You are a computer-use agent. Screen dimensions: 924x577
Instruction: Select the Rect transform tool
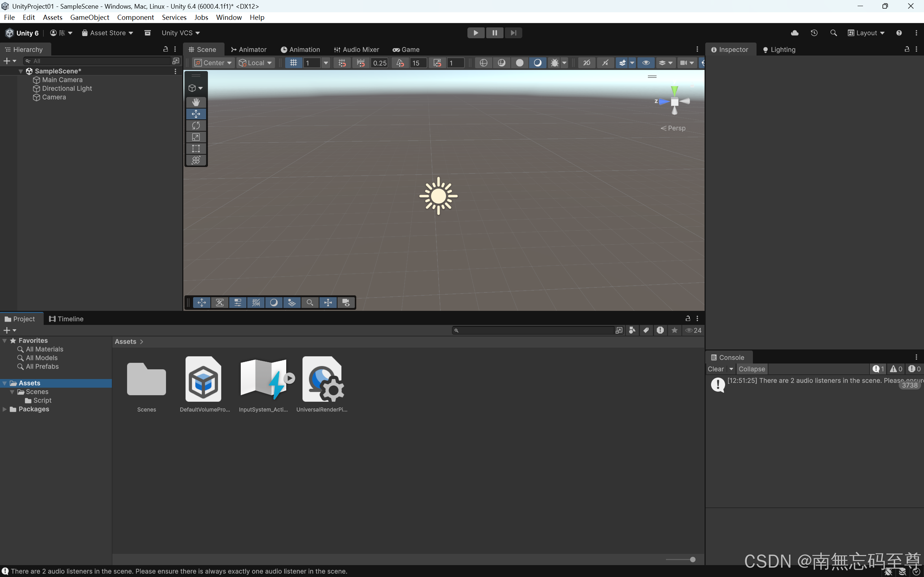pos(196,149)
